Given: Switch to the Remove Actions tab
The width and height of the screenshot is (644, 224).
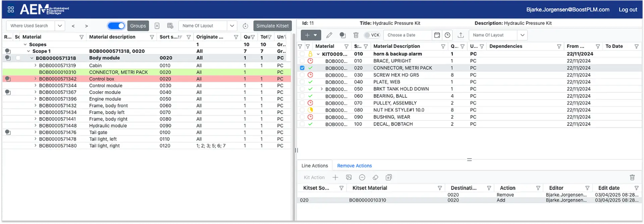Looking at the screenshot, I should tap(354, 166).
